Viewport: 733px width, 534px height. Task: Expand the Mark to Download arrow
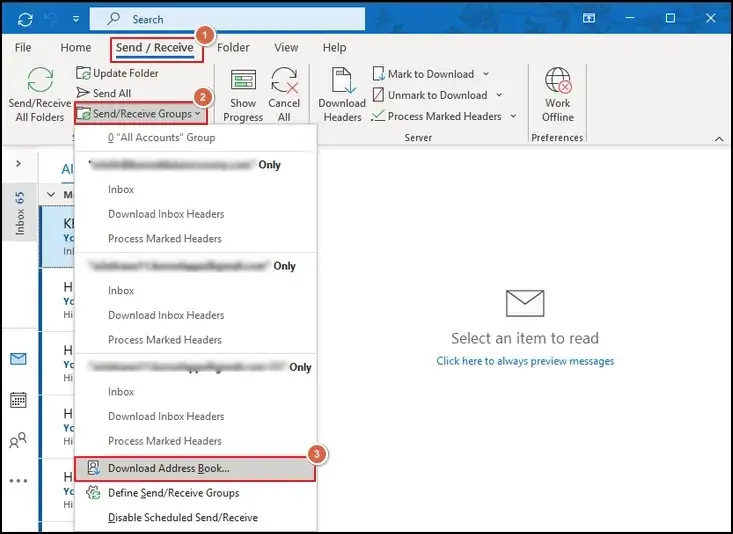pos(486,74)
